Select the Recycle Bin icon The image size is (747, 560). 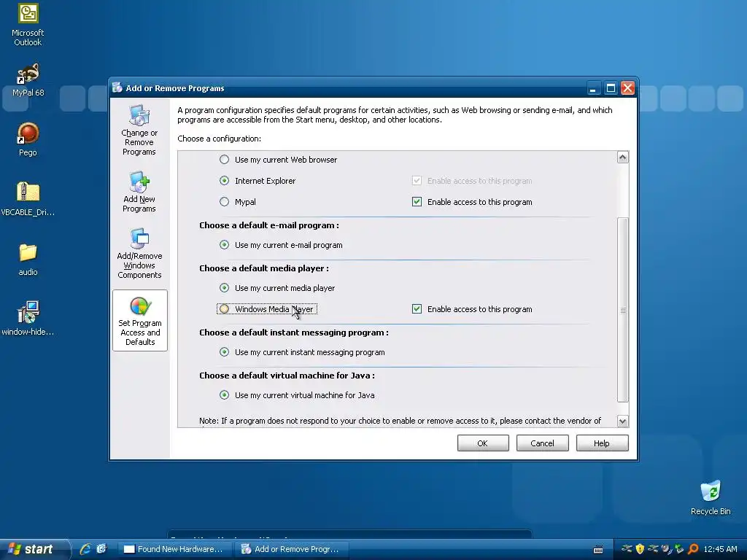coord(711,497)
